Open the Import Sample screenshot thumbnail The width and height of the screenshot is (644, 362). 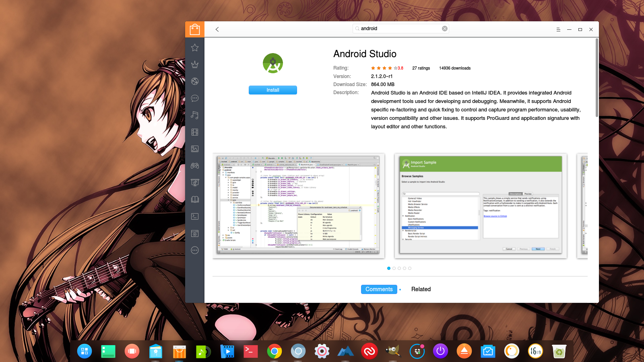481,206
